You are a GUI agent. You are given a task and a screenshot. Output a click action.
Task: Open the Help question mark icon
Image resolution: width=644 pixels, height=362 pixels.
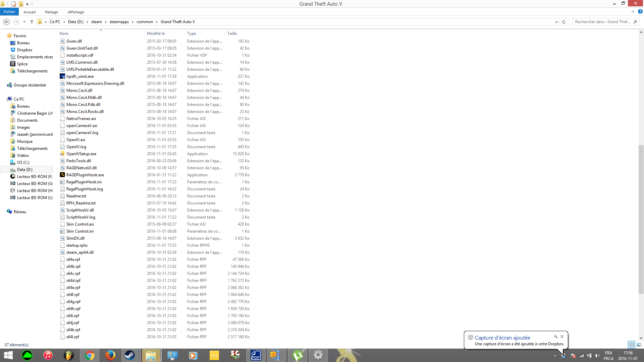(640, 11)
